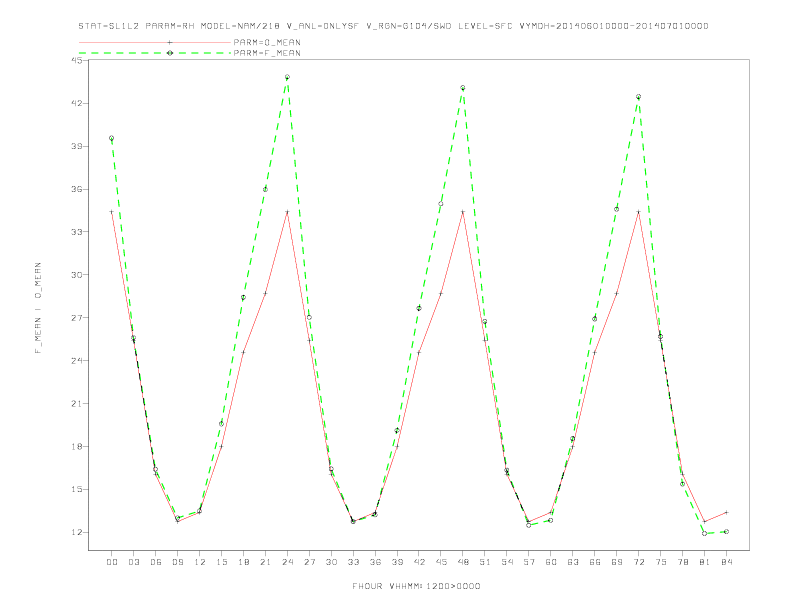Click the LEVEL SFC text in the title

485,26
